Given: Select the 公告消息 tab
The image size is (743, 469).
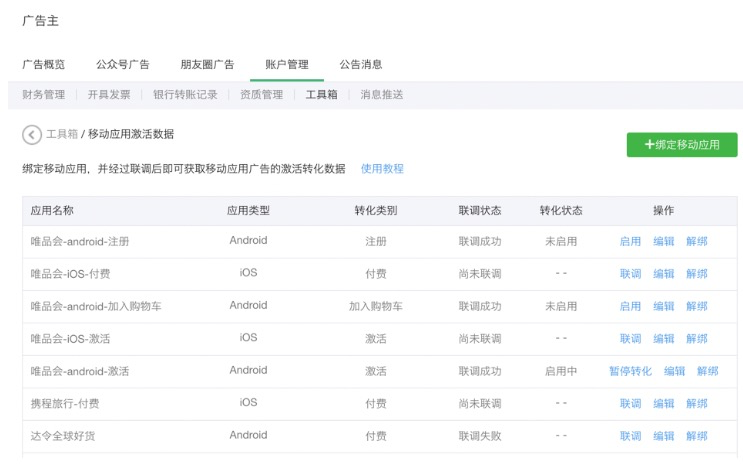Looking at the screenshot, I should coord(361,65).
